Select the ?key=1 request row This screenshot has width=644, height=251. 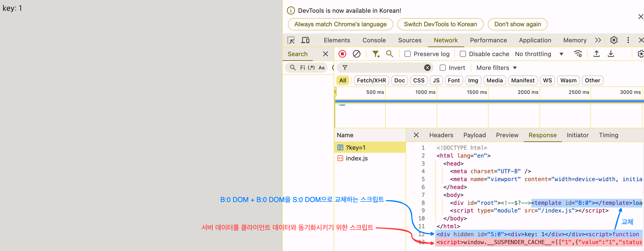370,147
